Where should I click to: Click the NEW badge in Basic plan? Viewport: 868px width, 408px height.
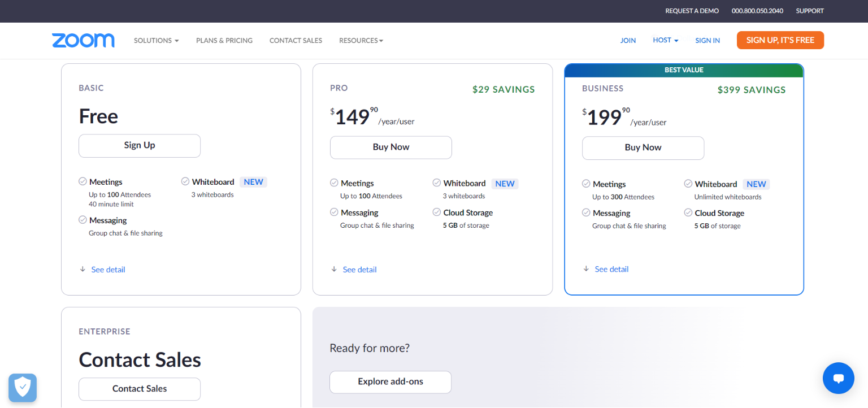[x=254, y=182]
